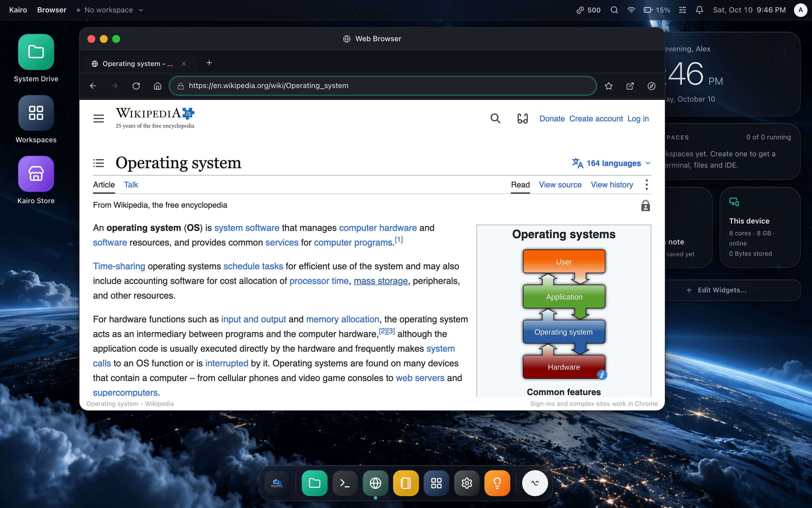Screen dimensions: 812x508
Task: Open the Wikipedia search icon
Action: 495,118
